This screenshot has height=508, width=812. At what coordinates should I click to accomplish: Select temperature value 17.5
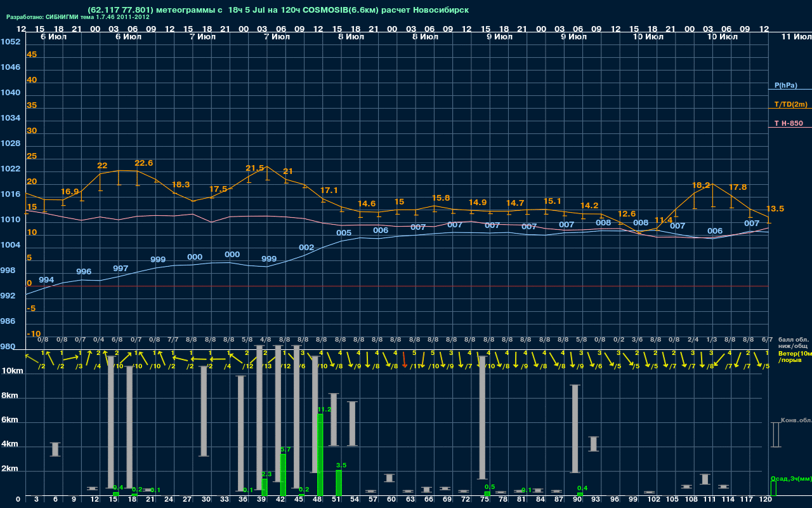pyautogui.click(x=218, y=189)
